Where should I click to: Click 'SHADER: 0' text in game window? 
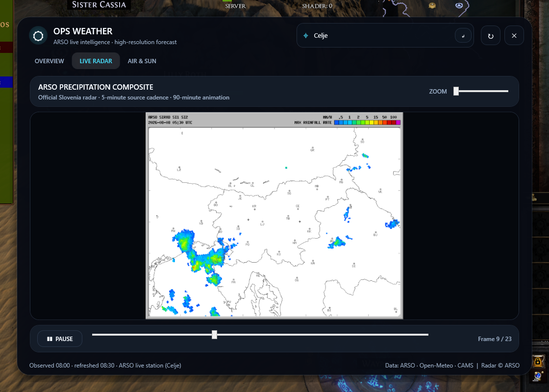(317, 6)
